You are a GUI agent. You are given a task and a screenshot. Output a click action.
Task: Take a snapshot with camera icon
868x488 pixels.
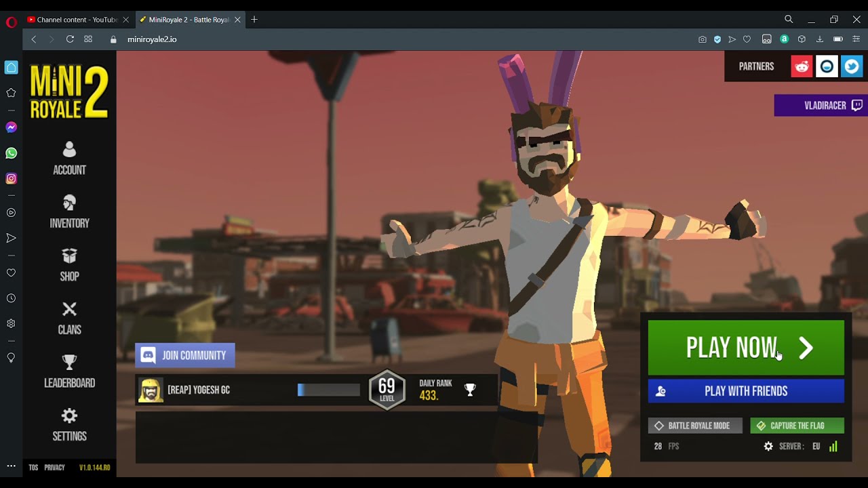tap(703, 39)
